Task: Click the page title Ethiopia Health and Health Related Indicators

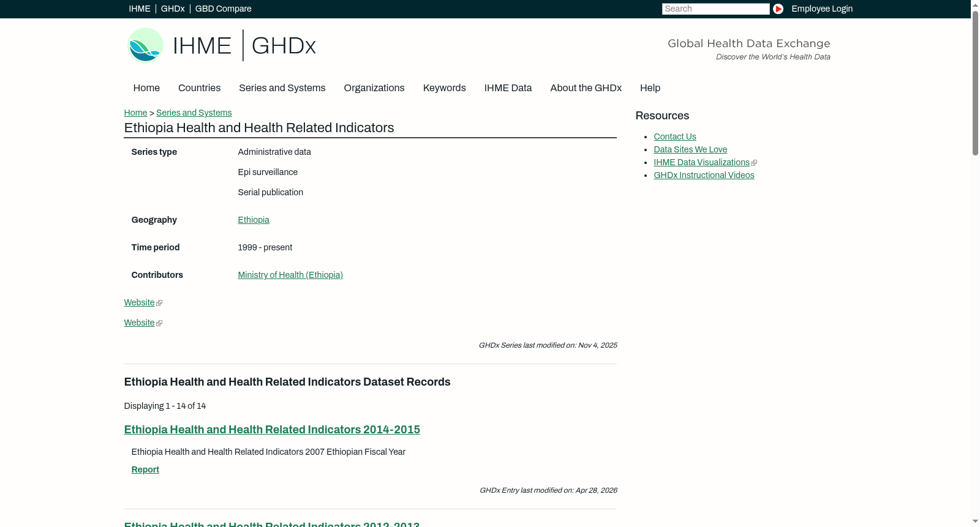Action: pos(259,128)
